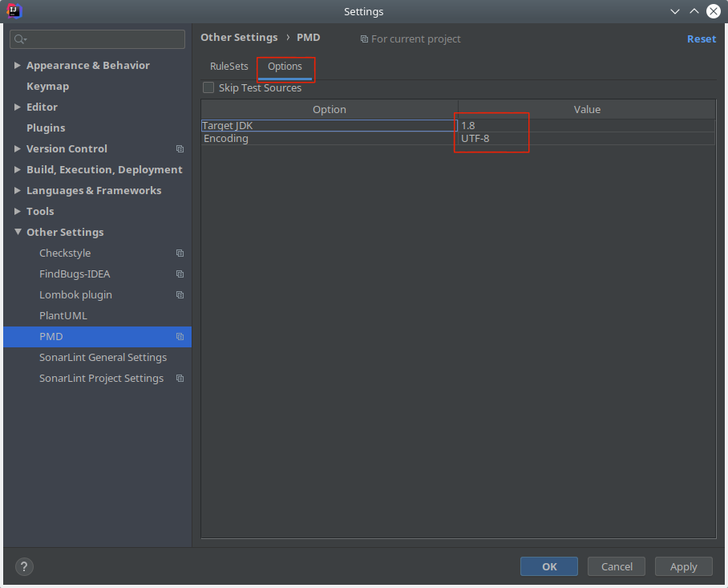Click the project-level icon beside Version Control
Viewport: 728px width, 588px height.
(x=180, y=149)
